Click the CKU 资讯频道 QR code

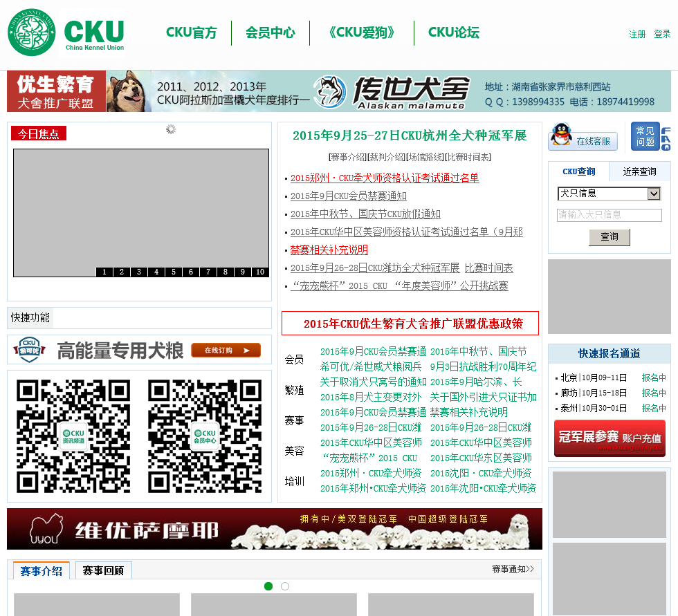pos(73,436)
